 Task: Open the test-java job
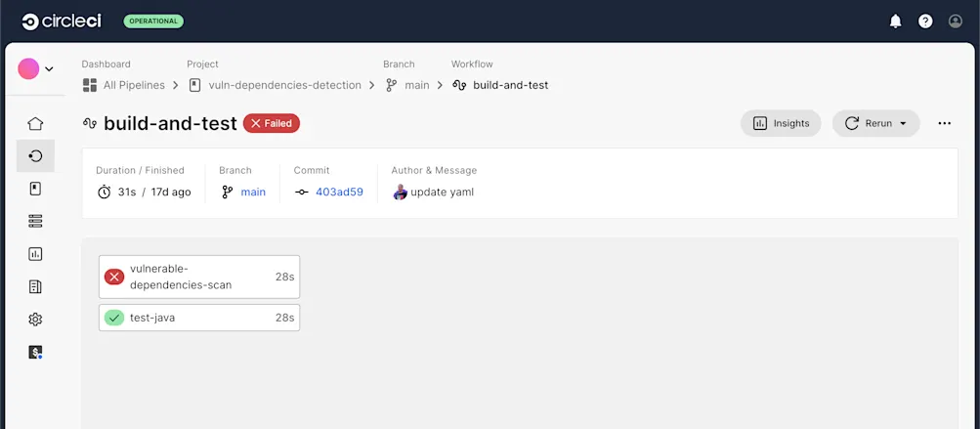tap(199, 318)
